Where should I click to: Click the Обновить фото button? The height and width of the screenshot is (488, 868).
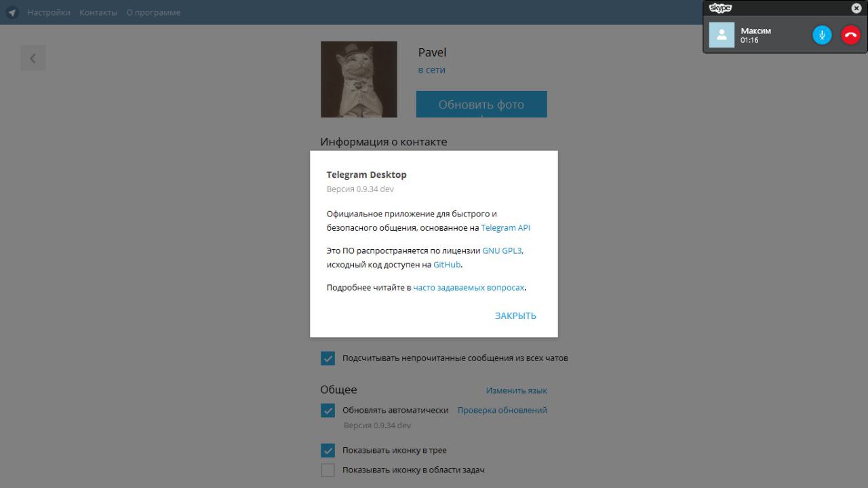pyautogui.click(x=481, y=105)
